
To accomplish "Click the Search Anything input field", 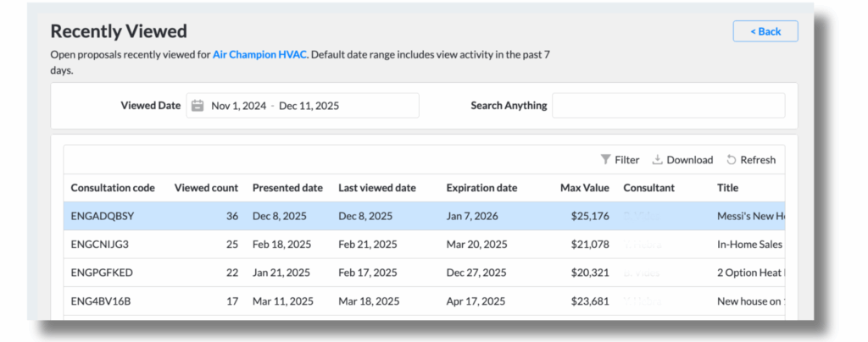I will pyautogui.click(x=668, y=106).
